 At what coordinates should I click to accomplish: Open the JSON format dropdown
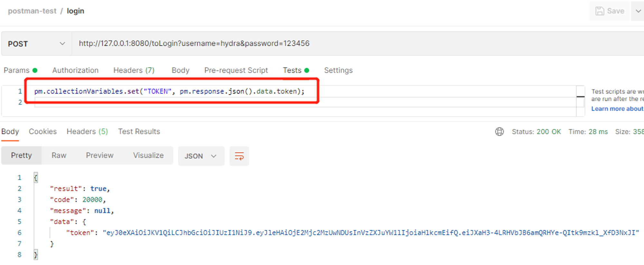coord(201,156)
